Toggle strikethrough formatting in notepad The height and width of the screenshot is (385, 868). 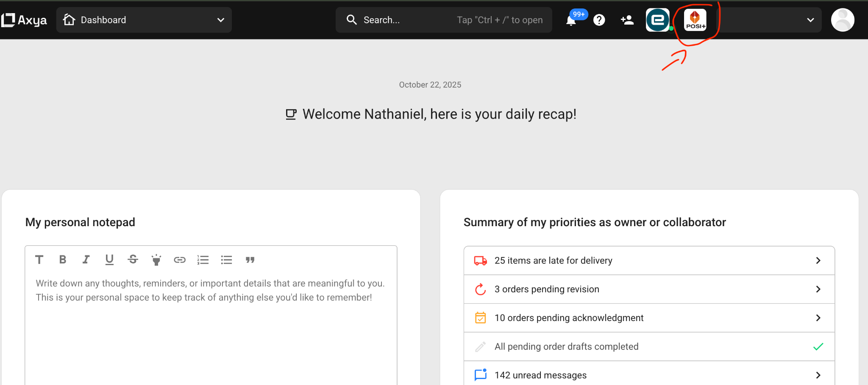(x=133, y=260)
